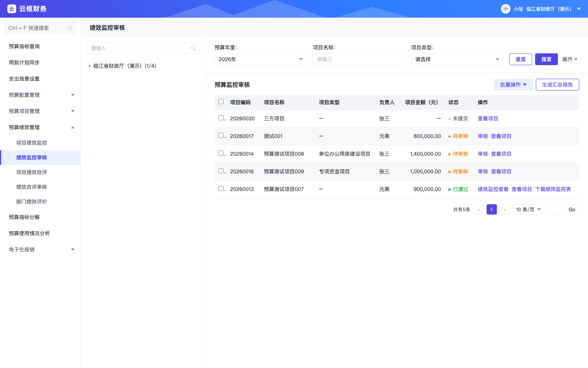Image resolution: width=588 pixels, height=368 pixels.
Task: Click 生成汇总报告 button
Action: [557, 85]
